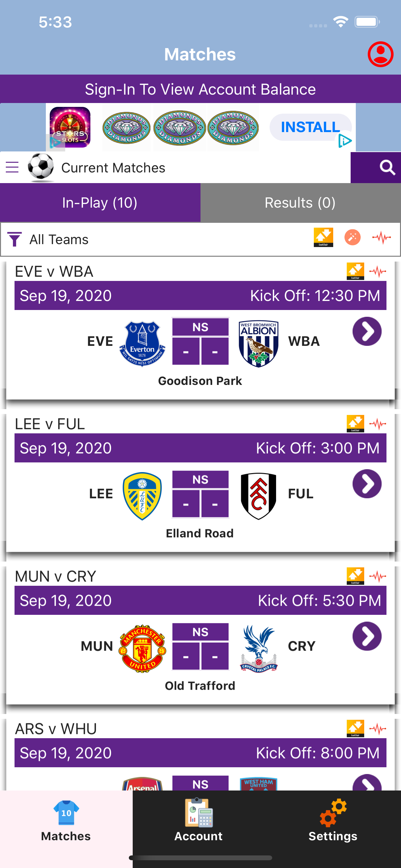
Task: Select the In-Play (10) tab
Action: pyautogui.click(x=100, y=203)
